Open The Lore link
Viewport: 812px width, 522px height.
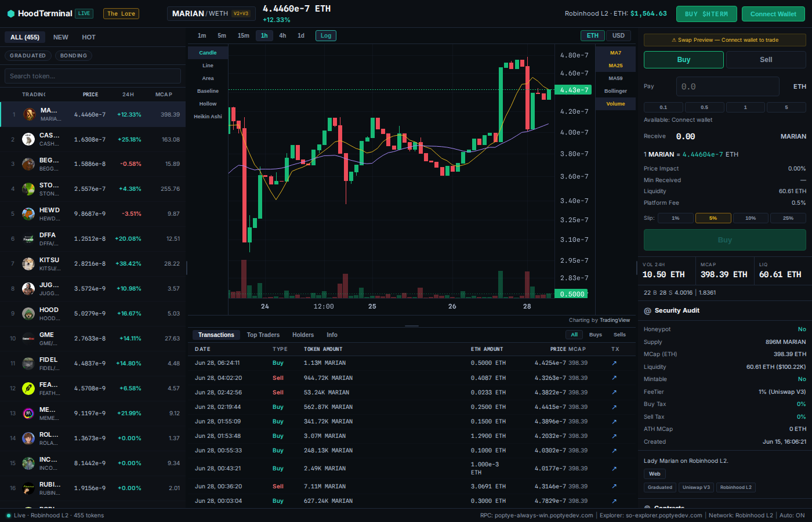point(121,13)
